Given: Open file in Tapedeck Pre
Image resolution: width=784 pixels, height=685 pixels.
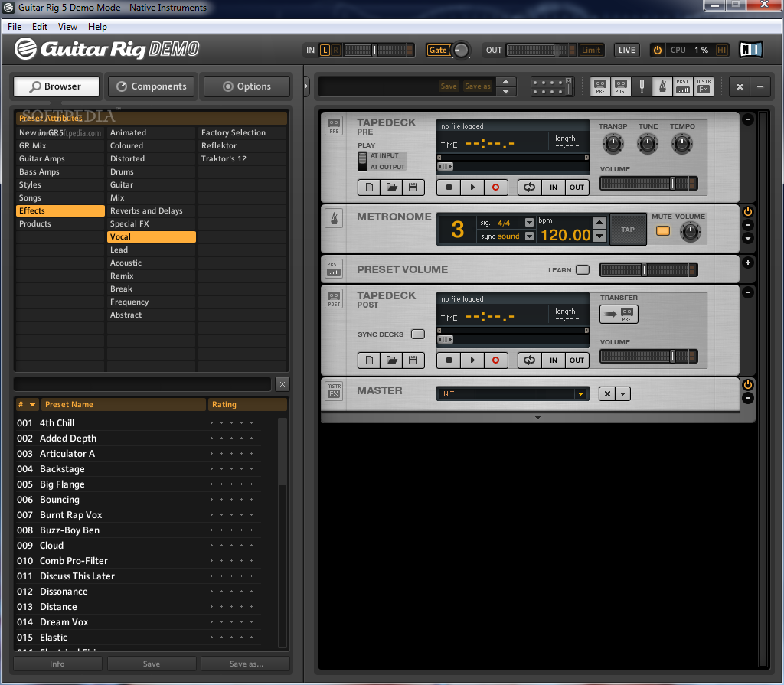Looking at the screenshot, I should (x=391, y=187).
